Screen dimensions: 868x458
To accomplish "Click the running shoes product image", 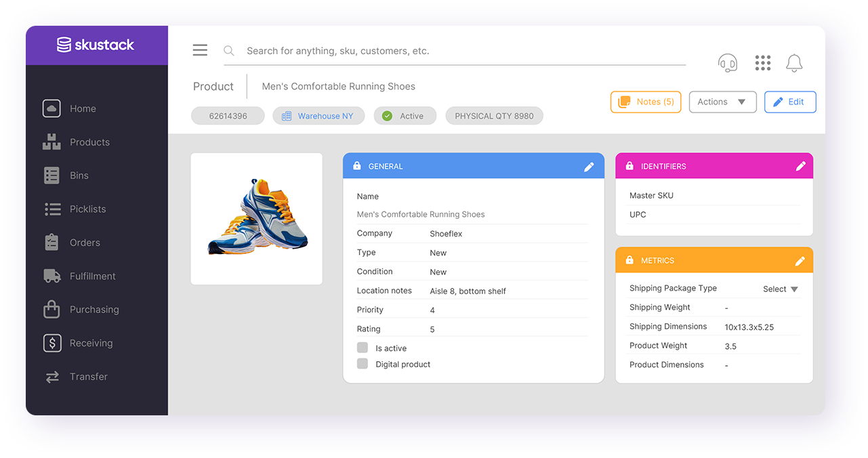I will click(257, 218).
